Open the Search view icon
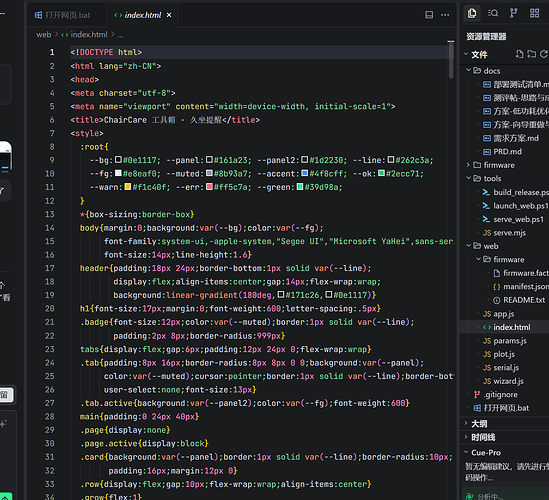The image size is (549, 500). [x=493, y=13]
